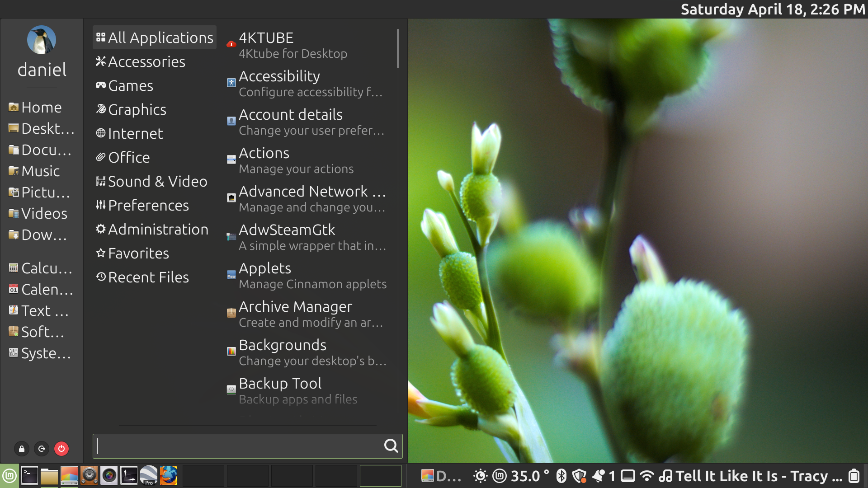This screenshot has height=488, width=868.
Task: Launch Archive Manager from the list
Action: [x=296, y=307]
